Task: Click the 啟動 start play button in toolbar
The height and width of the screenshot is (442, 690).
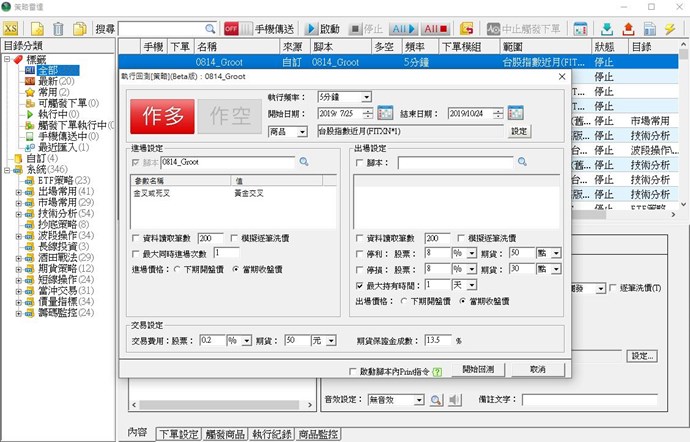Action: (x=322, y=30)
